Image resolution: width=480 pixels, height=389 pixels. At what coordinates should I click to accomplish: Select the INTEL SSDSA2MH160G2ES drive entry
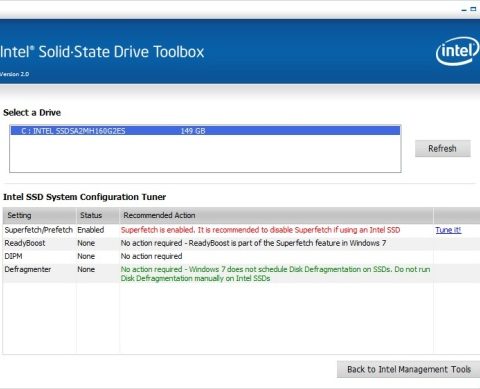[x=205, y=131]
